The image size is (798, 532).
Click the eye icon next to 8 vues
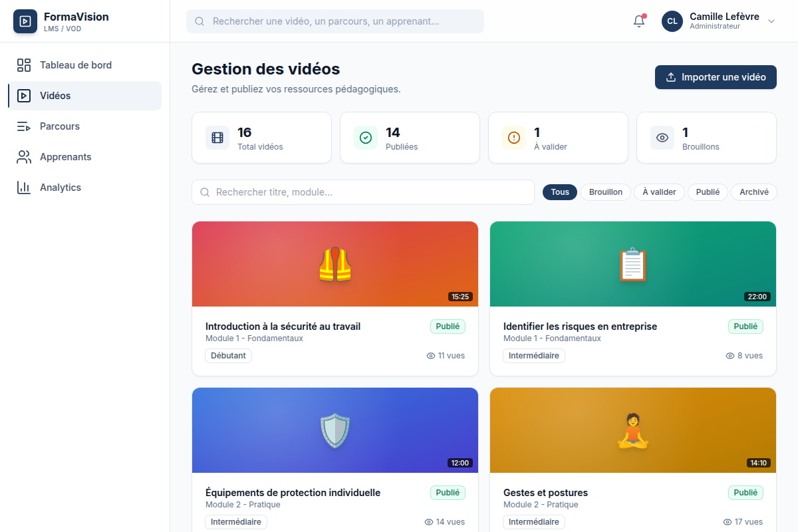(730, 356)
